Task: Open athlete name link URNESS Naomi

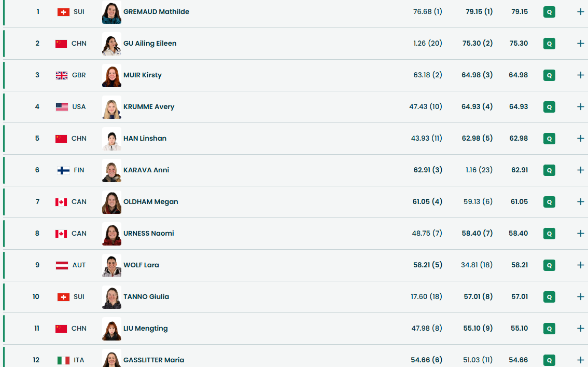Action: [148, 234]
